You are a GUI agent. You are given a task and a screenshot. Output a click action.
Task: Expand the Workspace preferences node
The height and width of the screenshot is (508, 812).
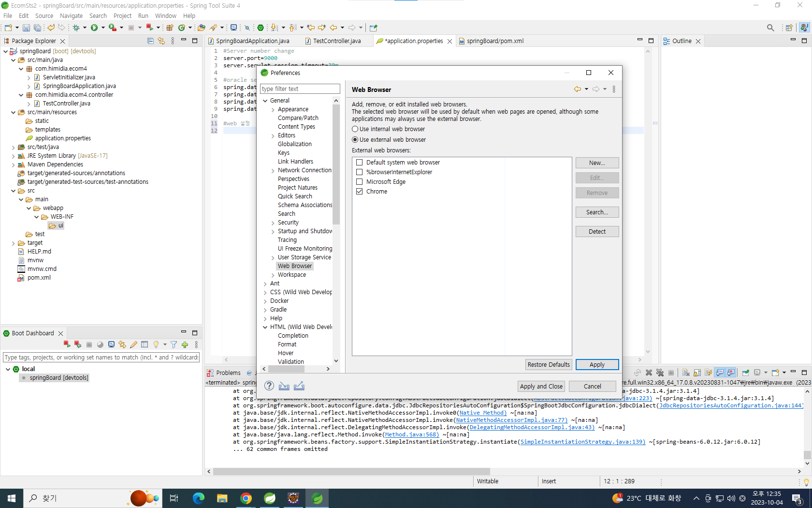click(273, 275)
